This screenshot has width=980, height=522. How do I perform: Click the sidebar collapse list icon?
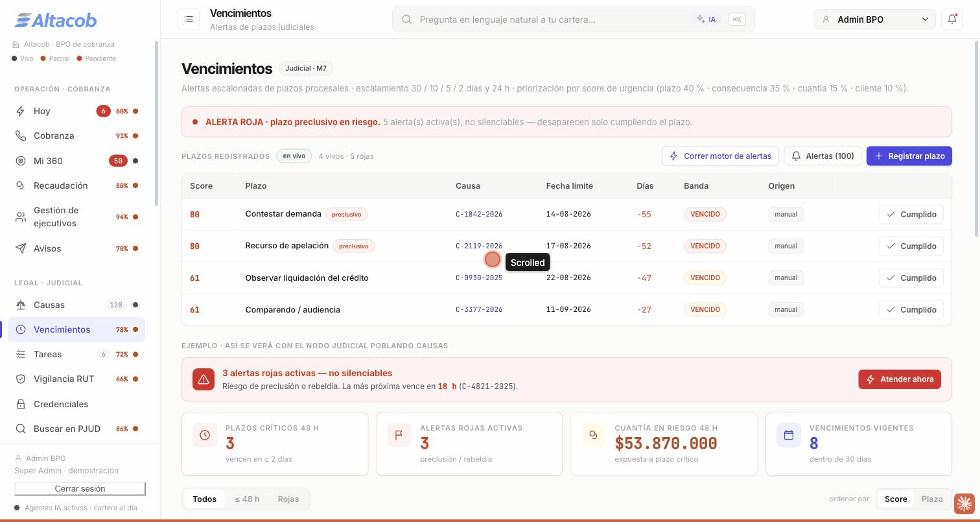click(189, 19)
